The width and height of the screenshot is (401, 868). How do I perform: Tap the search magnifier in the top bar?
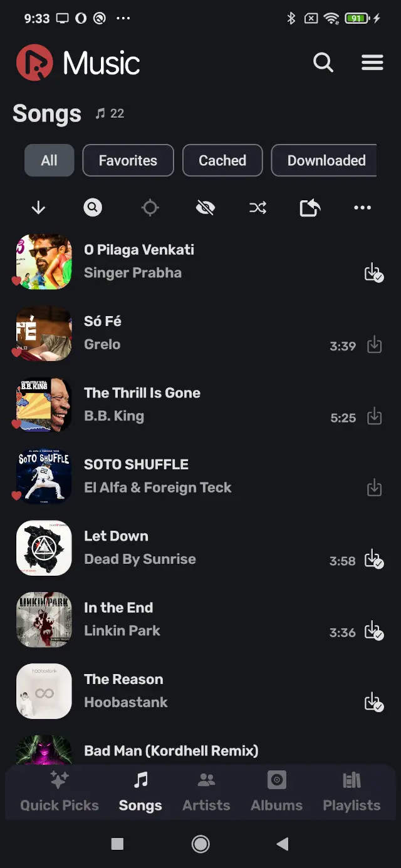click(x=323, y=63)
